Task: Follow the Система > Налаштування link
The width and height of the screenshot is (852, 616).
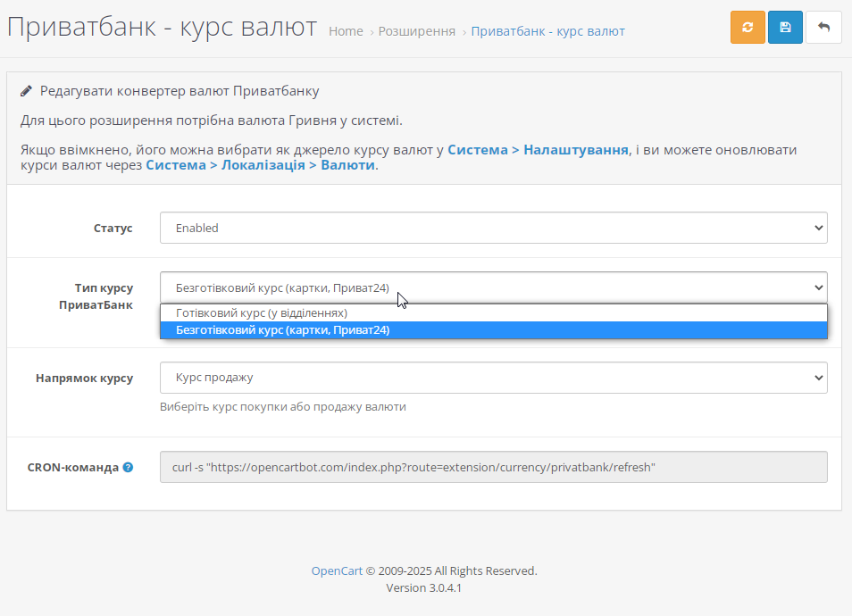Action: click(x=538, y=150)
